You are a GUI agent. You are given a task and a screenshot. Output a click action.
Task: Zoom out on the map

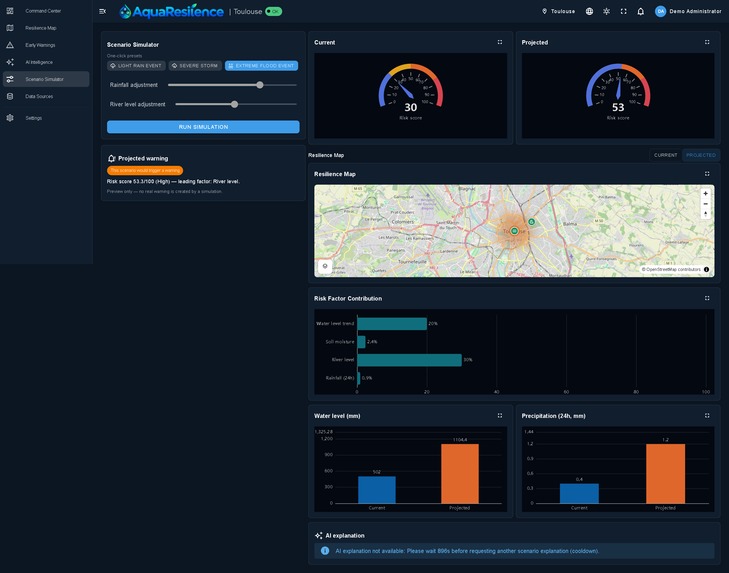tap(705, 204)
